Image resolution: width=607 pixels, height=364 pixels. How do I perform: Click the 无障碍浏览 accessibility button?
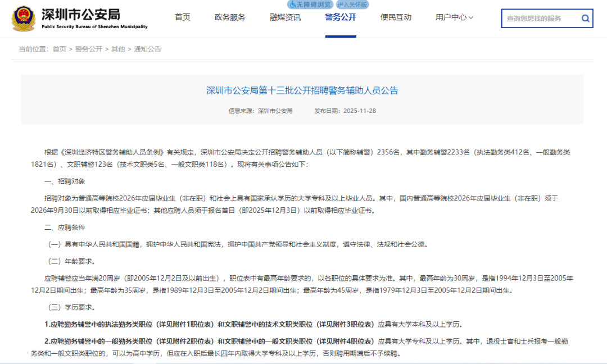pos(311,4)
